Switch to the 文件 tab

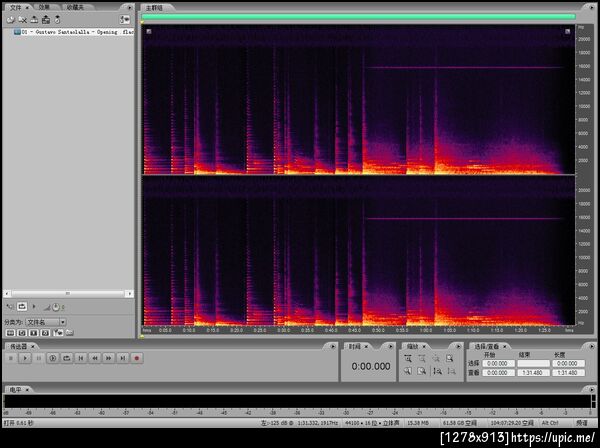point(16,7)
